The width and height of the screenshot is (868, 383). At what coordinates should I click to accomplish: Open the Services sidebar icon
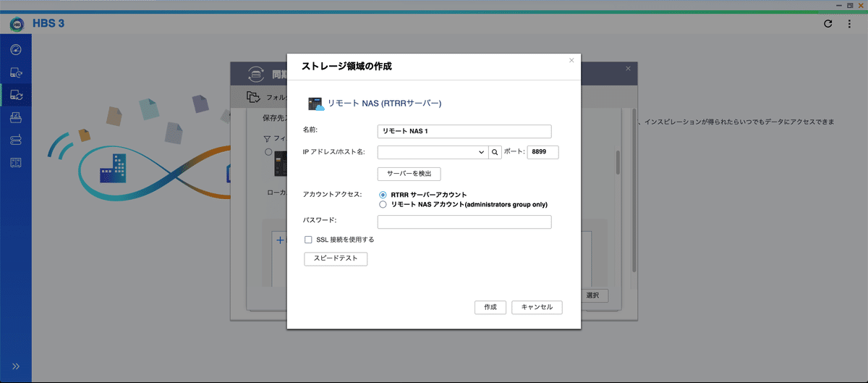point(16,162)
